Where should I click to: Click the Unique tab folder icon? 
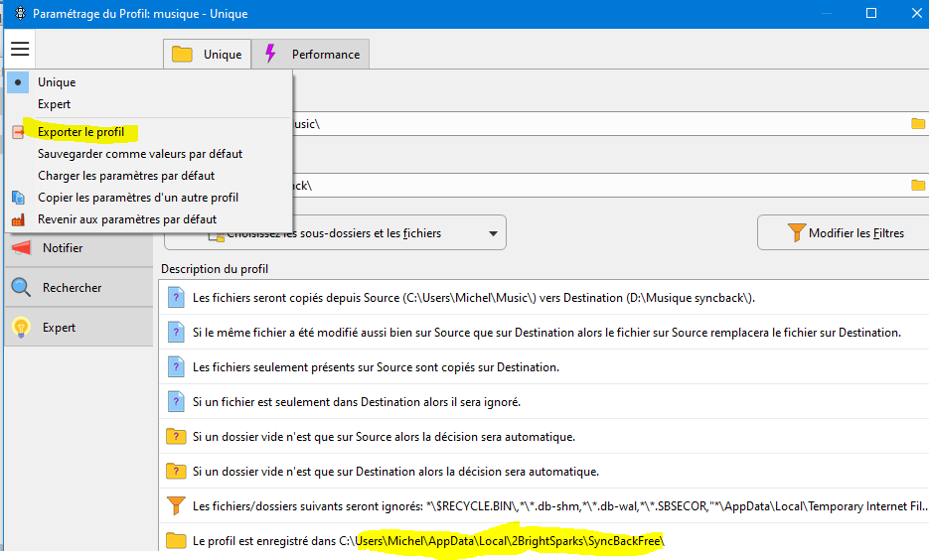click(182, 55)
